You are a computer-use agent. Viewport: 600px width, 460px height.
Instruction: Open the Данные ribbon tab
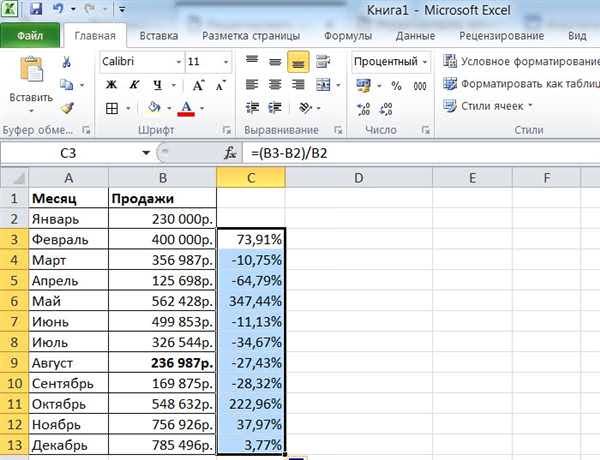coord(415,36)
